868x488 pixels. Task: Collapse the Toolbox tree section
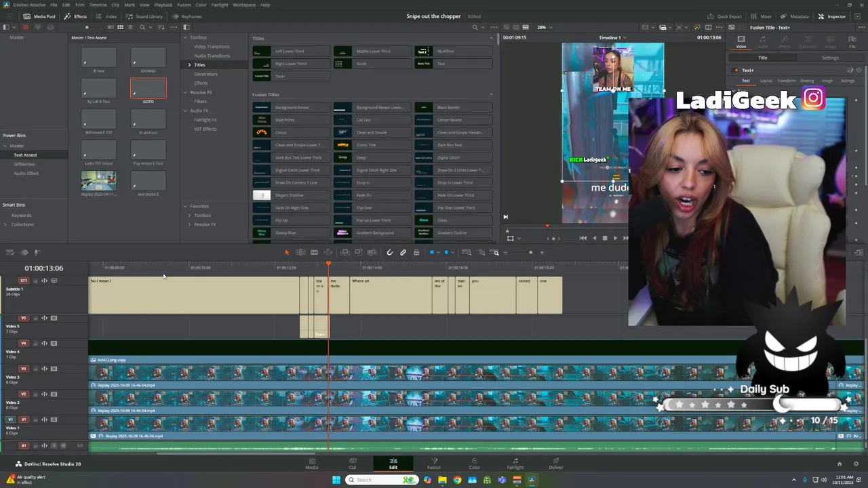pyautogui.click(x=186, y=37)
